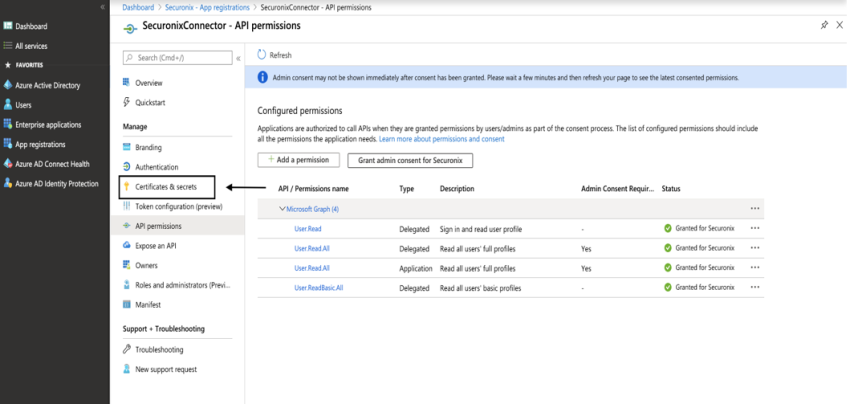The width and height of the screenshot is (850, 404).
Task: Open more options for Microsoft Graph row
Action: [754, 209]
